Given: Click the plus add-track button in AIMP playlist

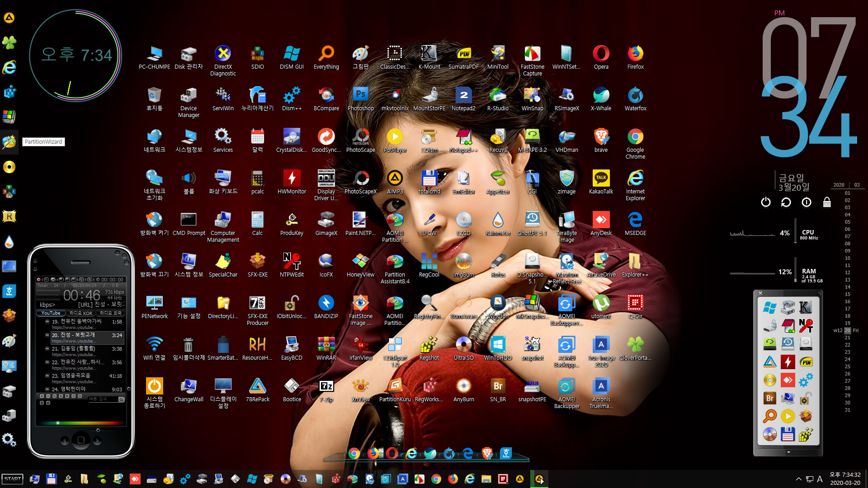Looking at the screenshot, I should point(42,396).
